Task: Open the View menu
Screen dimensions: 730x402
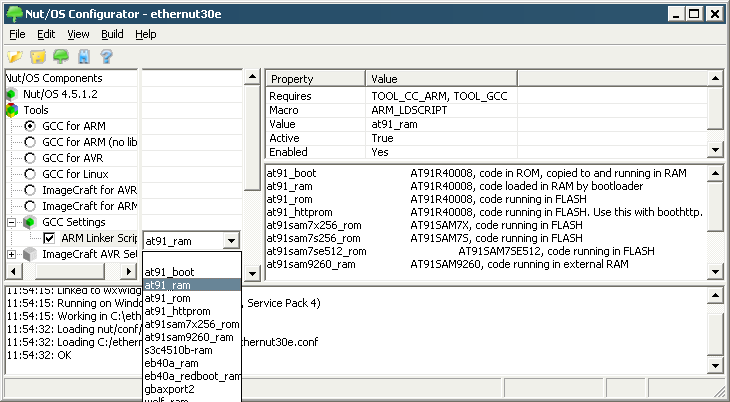Action: 78,34
